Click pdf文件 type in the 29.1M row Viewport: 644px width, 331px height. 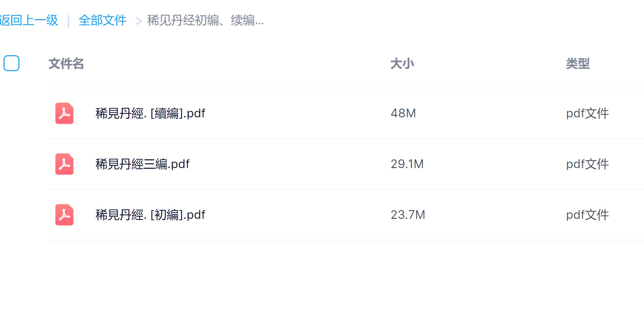click(x=587, y=164)
